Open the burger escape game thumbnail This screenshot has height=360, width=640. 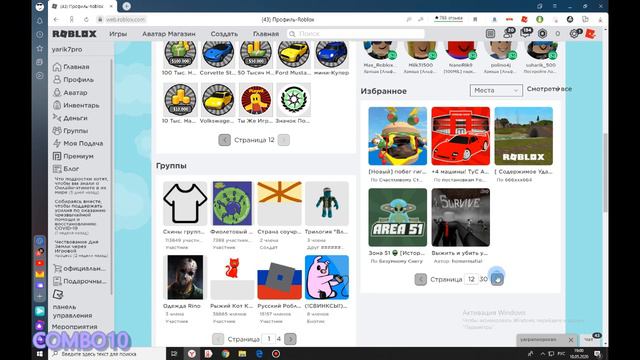click(x=398, y=136)
